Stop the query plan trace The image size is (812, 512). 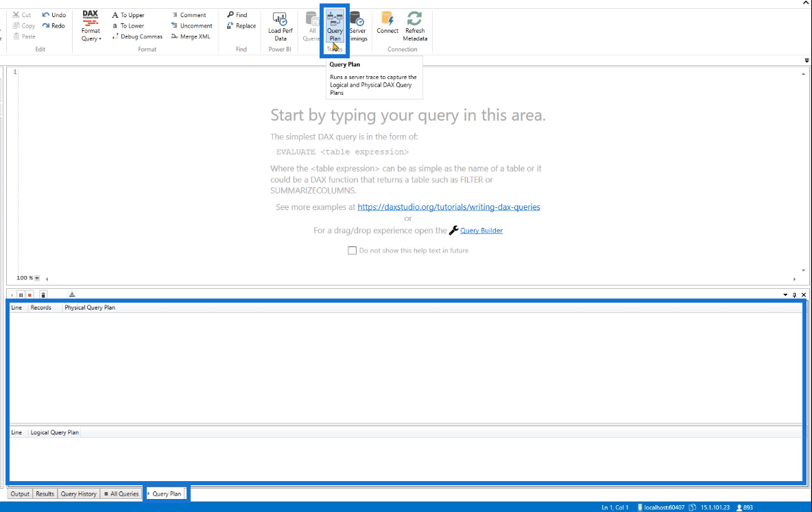[30, 295]
